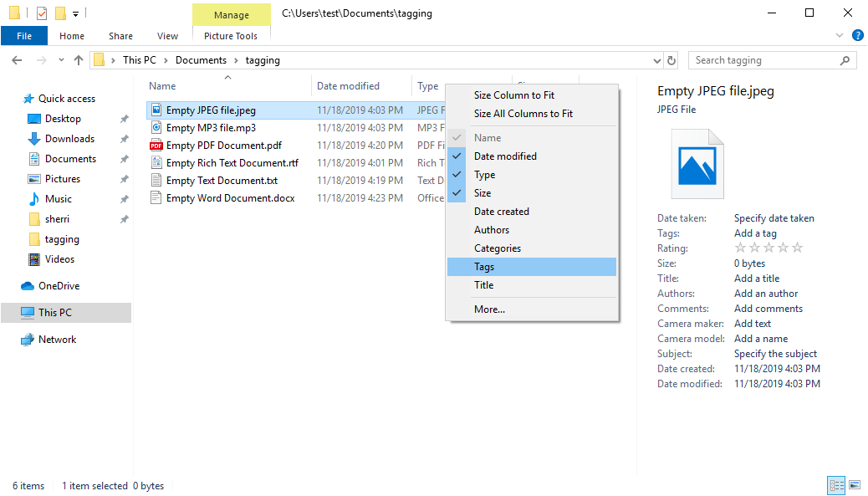
Task: Click the Add a tag link
Action: [756, 233]
